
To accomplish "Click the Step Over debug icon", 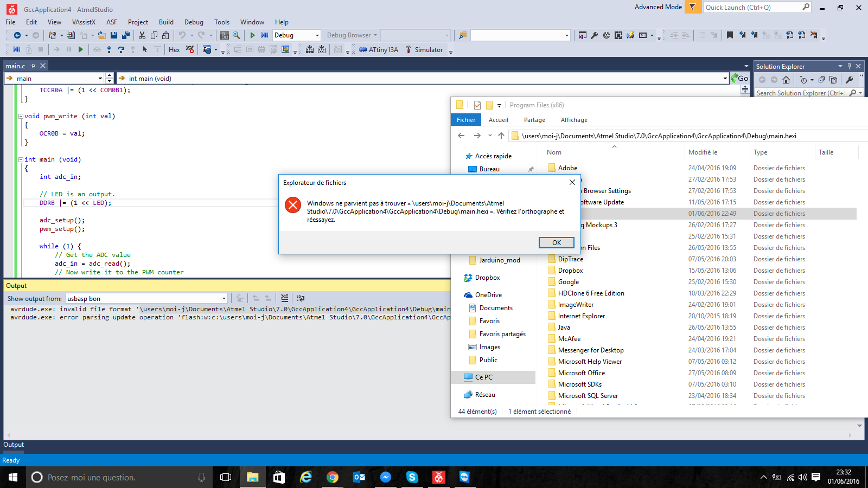I will click(x=121, y=49).
